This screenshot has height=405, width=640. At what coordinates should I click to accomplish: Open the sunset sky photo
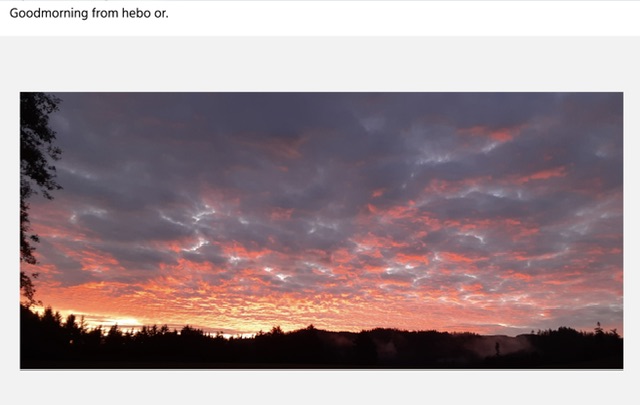pos(322,230)
